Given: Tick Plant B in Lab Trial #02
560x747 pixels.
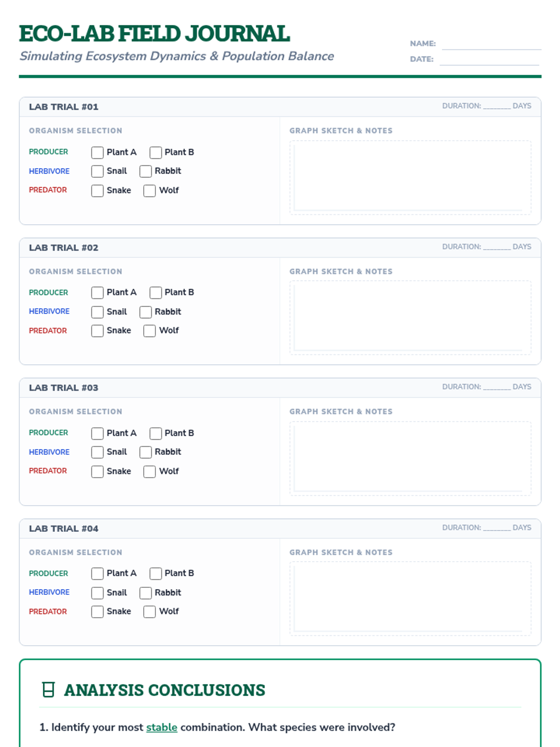Looking at the screenshot, I should (155, 293).
